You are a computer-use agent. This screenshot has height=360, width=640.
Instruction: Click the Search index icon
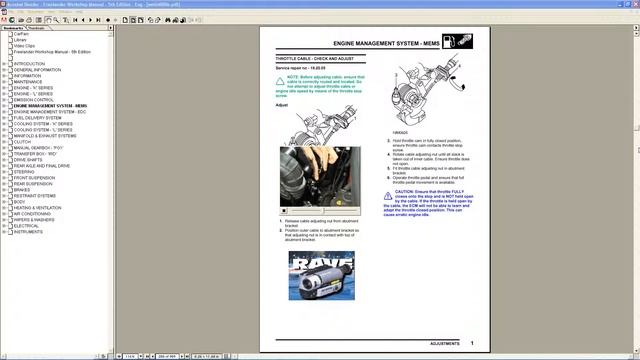pos(176,20)
